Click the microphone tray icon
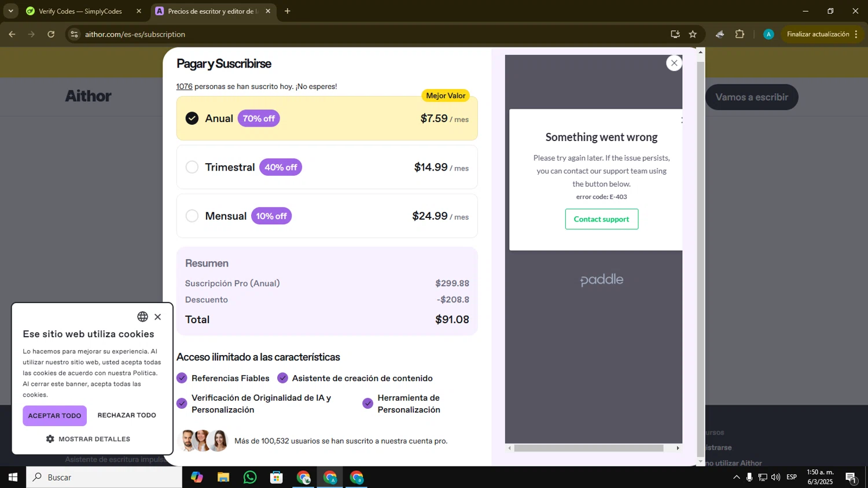This screenshot has width=868, height=488. pyautogui.click(x=749, y=478)
